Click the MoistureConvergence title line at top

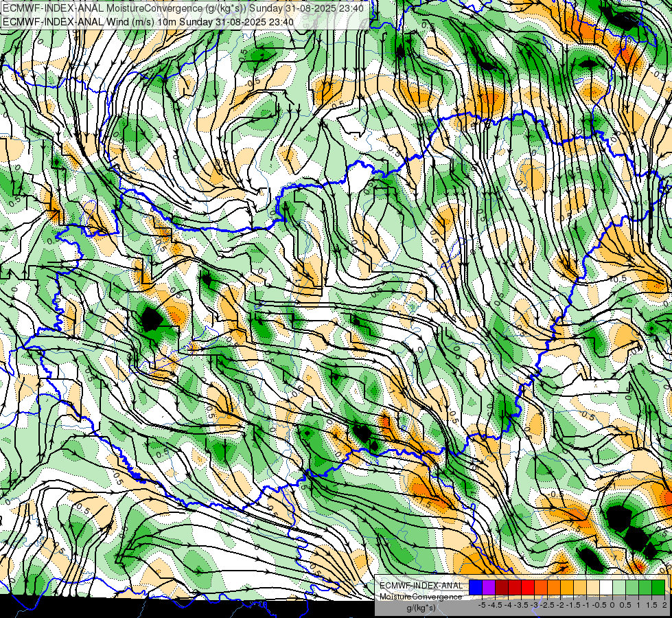[x=183, y=8]
